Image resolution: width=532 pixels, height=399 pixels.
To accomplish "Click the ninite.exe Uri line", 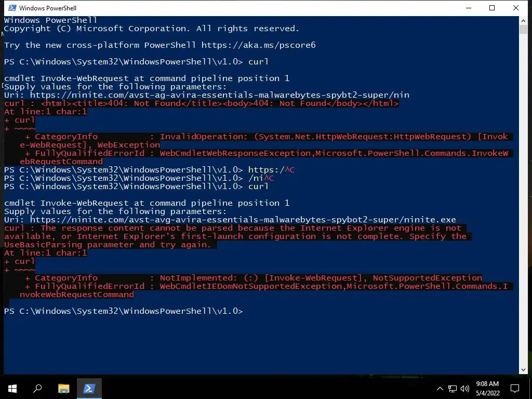I will [230, 220].
